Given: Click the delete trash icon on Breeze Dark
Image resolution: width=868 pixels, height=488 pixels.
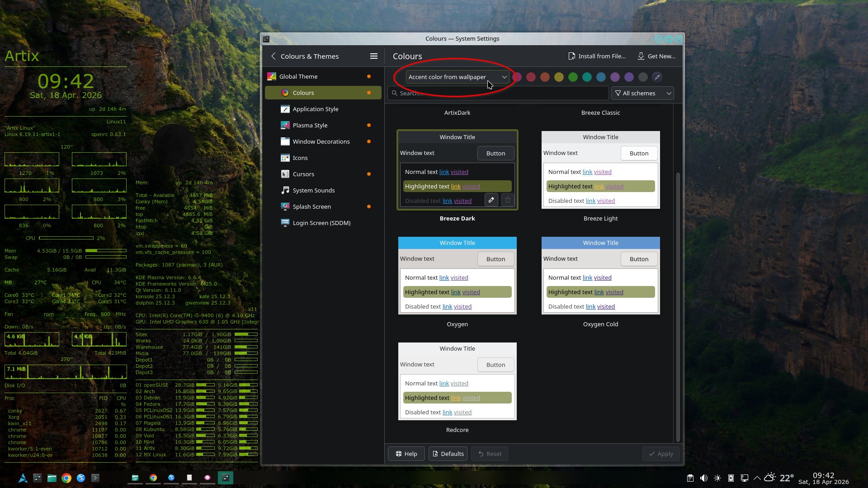Looking at the screenshot, I should pyautogui.click(x=508, y=200).
